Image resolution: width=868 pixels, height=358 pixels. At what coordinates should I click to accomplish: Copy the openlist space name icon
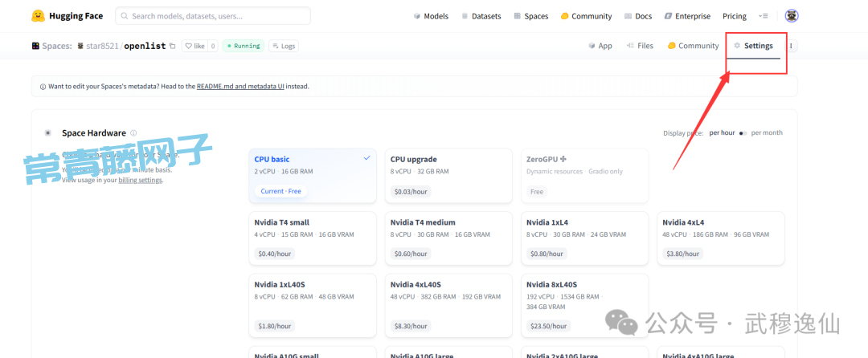[172, 46]
